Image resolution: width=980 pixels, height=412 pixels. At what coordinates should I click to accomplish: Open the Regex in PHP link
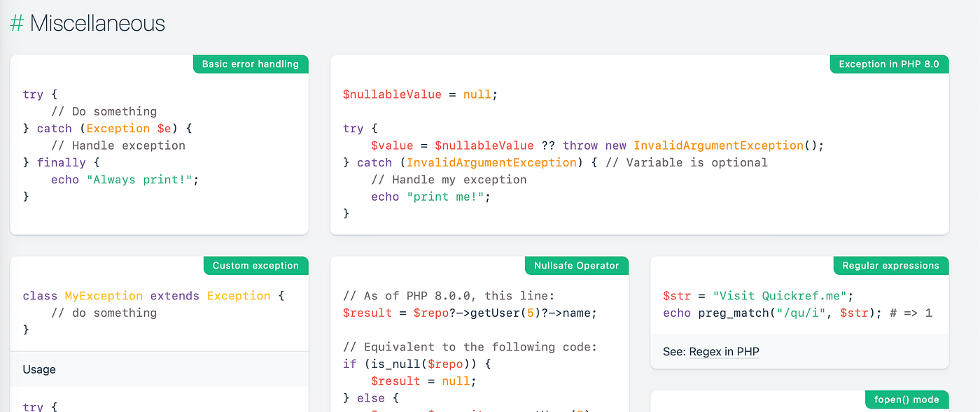tap(724, 352)
